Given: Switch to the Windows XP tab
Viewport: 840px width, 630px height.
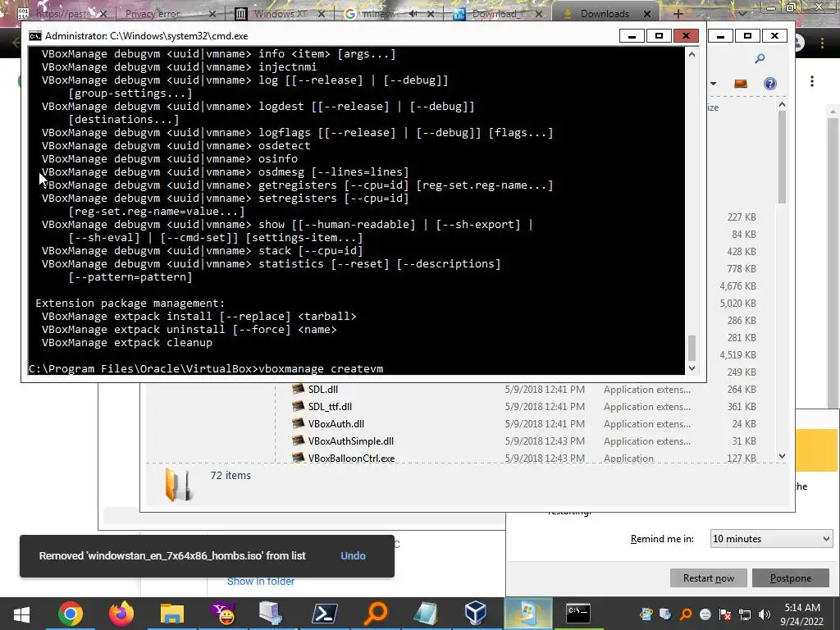Looking at the screenshot, I should tap(281, 14).
